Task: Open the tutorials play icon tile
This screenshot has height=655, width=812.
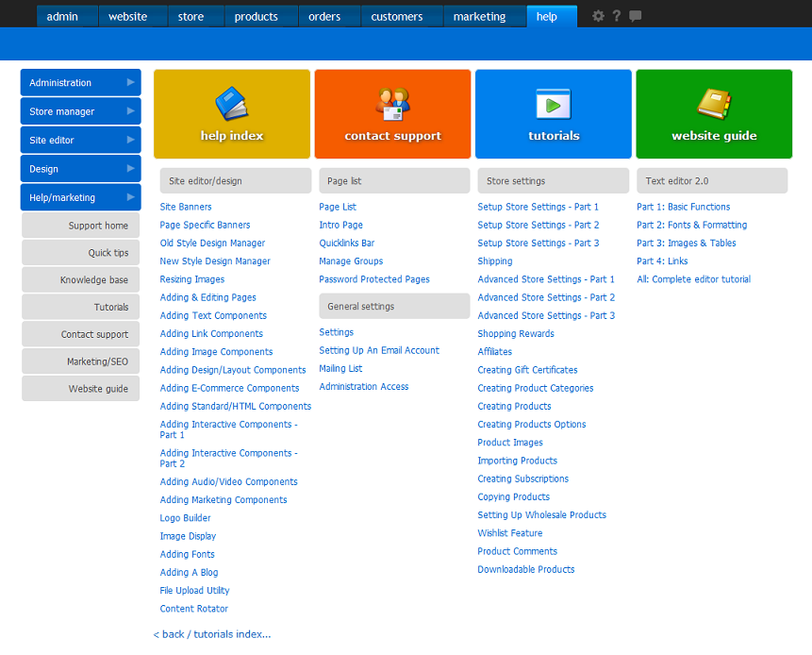Action: pyautogui.click(x=554, y=114)
